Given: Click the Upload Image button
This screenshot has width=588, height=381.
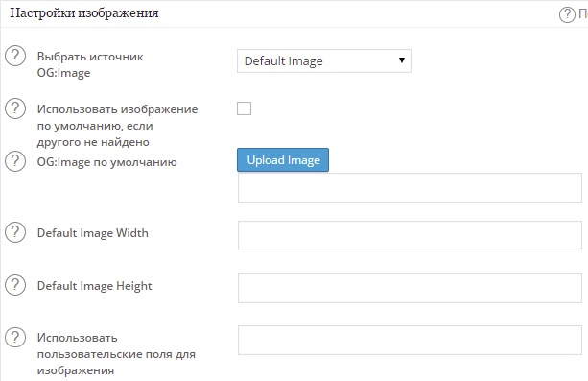Looking at the screenshot, I should pos(283,160).
